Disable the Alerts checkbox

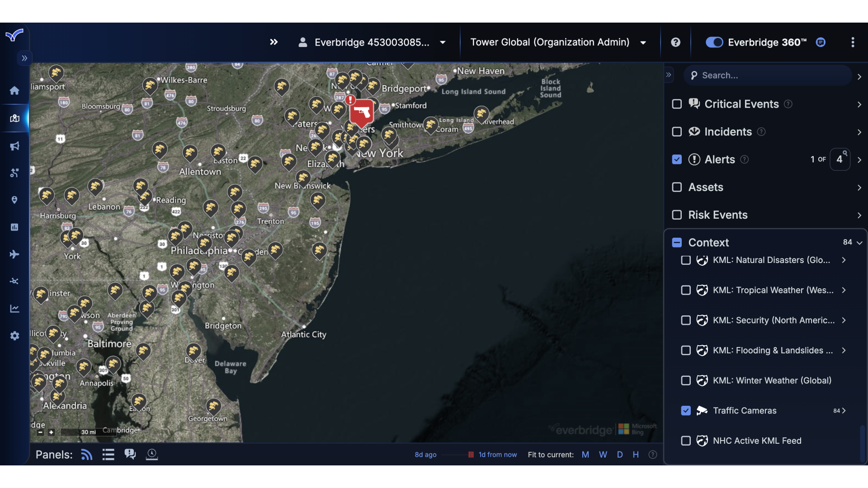pyautogui.click(x=677, y=159)
